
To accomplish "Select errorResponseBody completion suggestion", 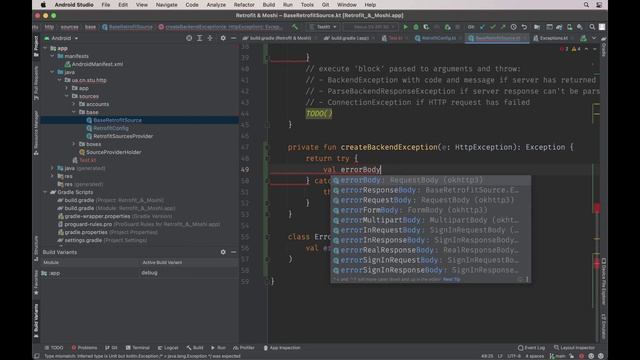I will (431, 190).
